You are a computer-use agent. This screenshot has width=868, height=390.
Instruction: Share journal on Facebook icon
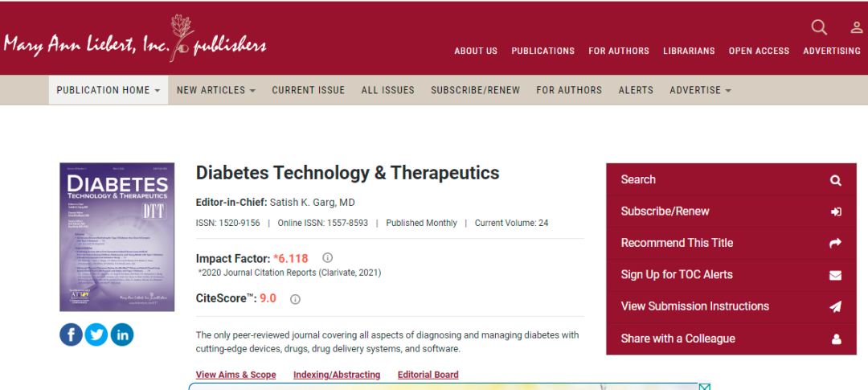71,335
